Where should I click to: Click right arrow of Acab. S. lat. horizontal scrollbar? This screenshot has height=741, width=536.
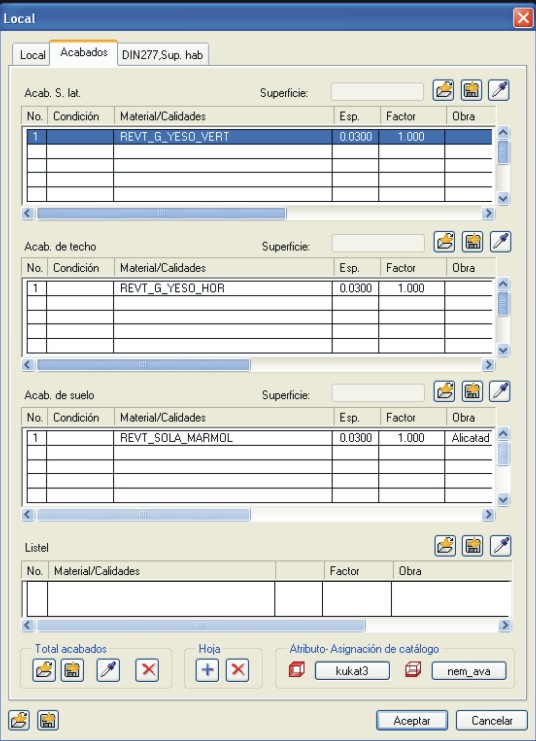[x=488, y=213]
